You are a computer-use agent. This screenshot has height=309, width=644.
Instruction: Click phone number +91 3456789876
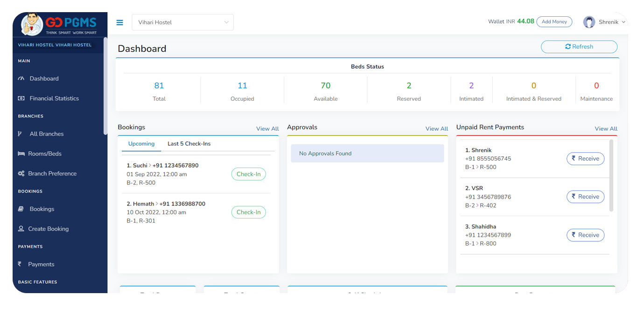[488, 197]
